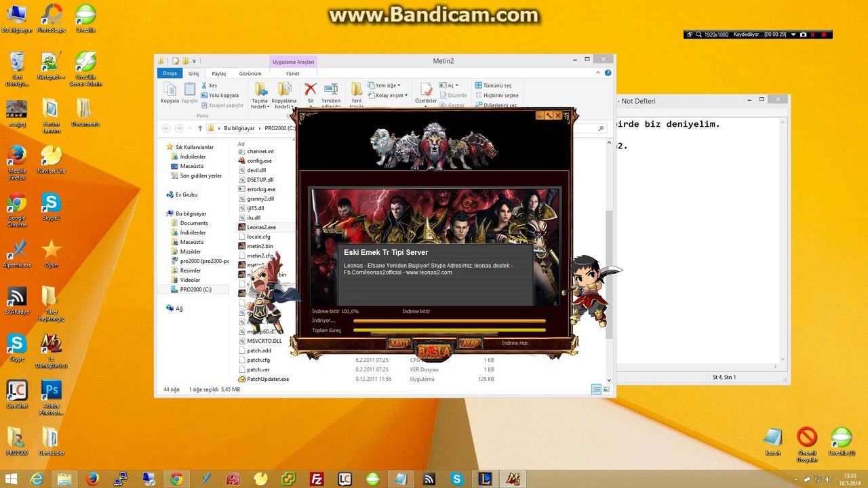
Task: Switch to large icons view in Explorer status bar
Action: pyautogui.click(x=606, y=389)
